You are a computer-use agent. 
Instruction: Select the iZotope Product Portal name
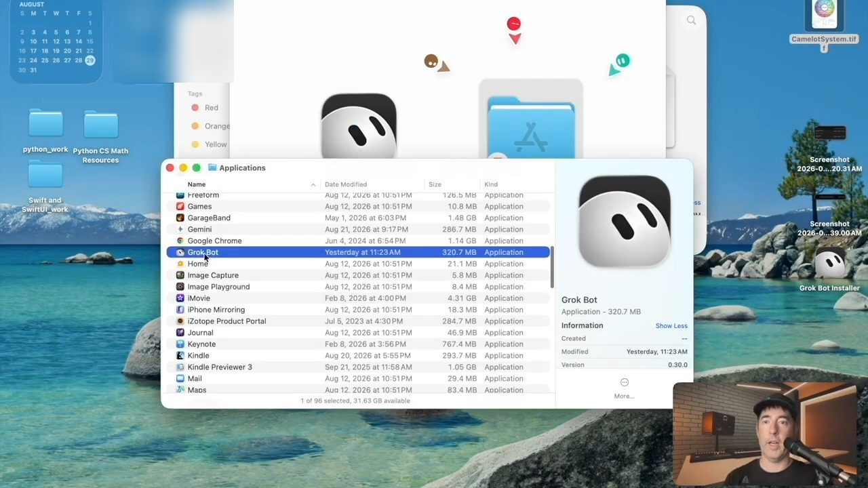click(226, 321)
